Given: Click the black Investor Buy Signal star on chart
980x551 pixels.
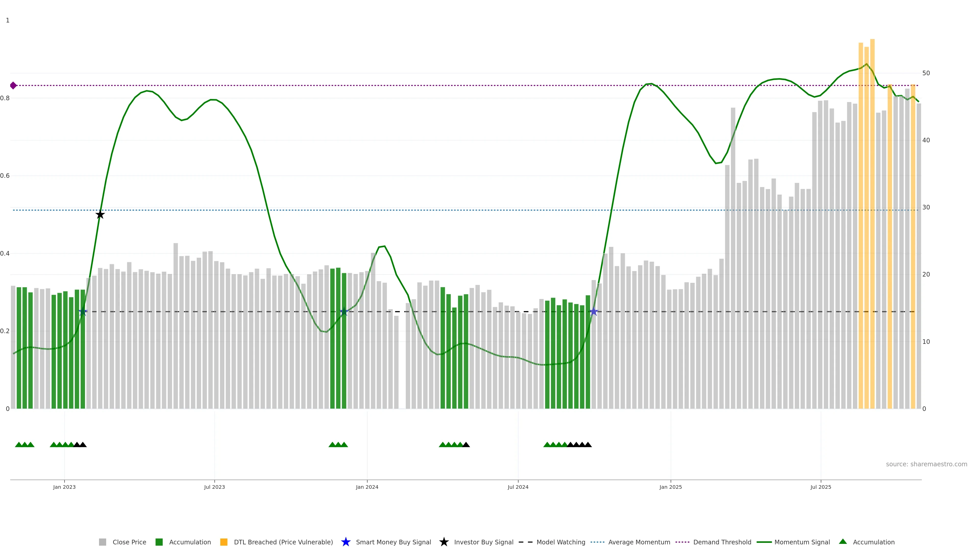Looking at the screenshot, I should pyautogui.click(x=100, y=215).
